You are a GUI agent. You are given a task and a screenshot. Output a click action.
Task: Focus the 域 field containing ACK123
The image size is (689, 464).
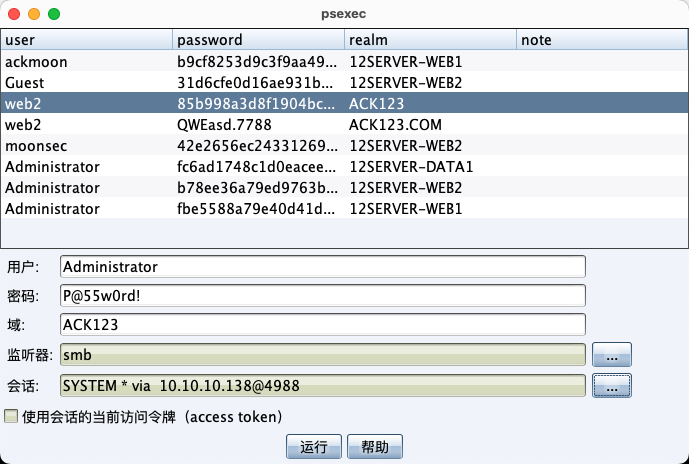(x=323, y=325)
